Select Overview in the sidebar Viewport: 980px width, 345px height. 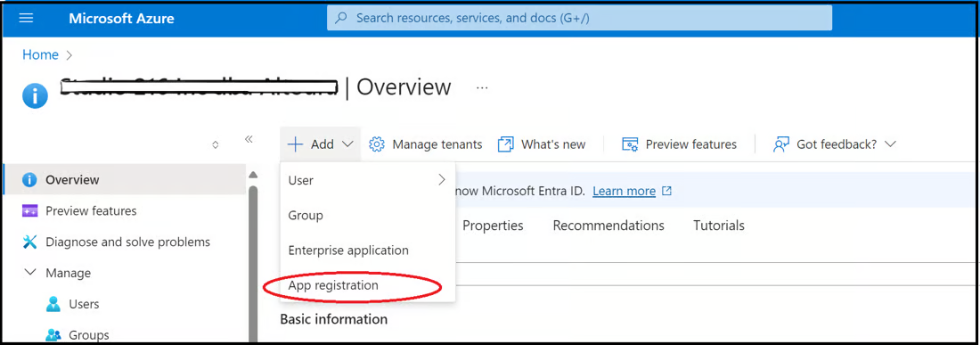(x=125, y=180)
